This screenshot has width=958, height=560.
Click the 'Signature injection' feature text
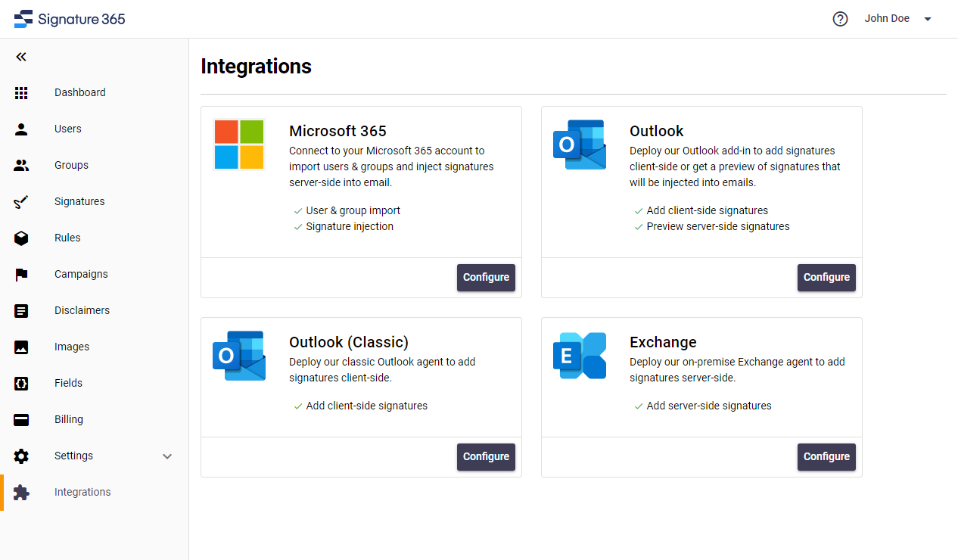[x=350, y=226]
